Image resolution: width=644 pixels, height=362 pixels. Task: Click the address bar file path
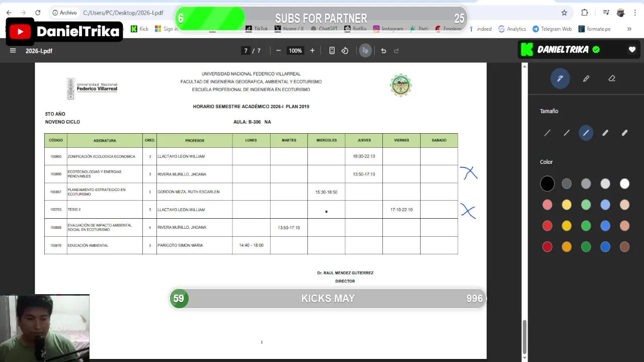coord(123,13)
